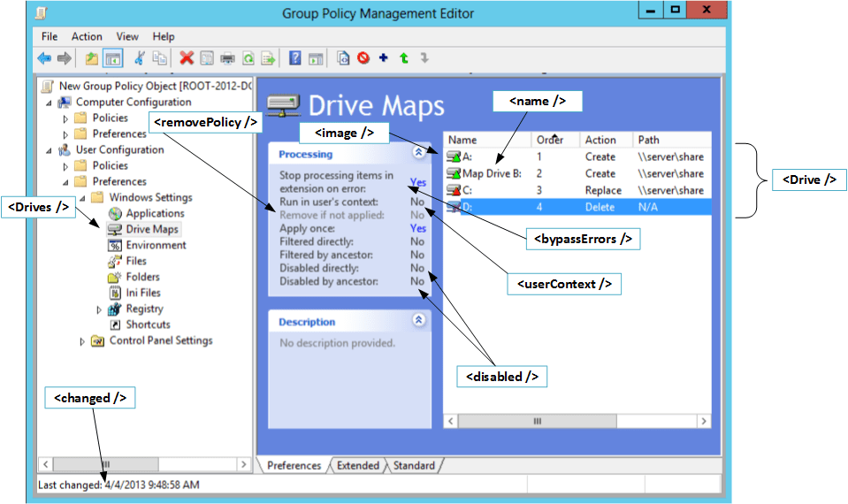Click the green Move Up arrow icon
Image resolution: width=848 pixels, height=504 pixels.
[404, 57]
